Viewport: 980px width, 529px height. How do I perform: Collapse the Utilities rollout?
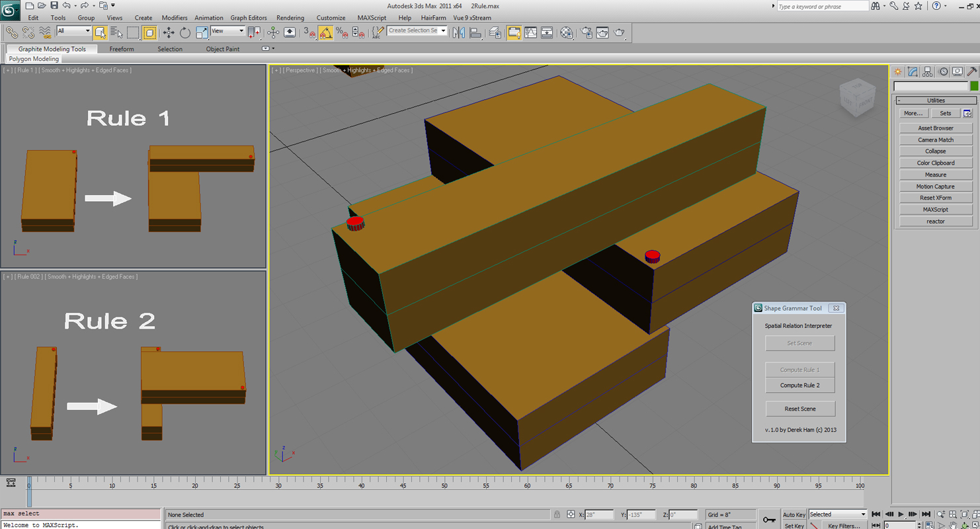pyautogui.click(x=935, y=101)
